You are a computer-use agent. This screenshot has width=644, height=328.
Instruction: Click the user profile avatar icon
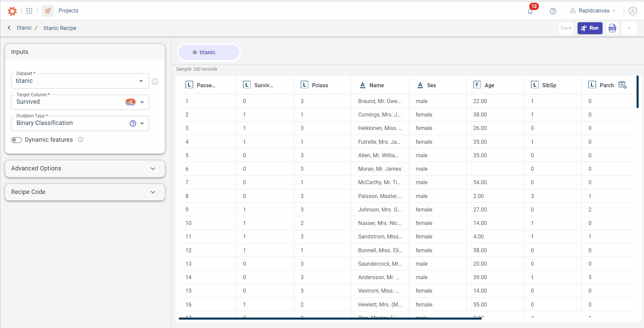pos(633,11)
